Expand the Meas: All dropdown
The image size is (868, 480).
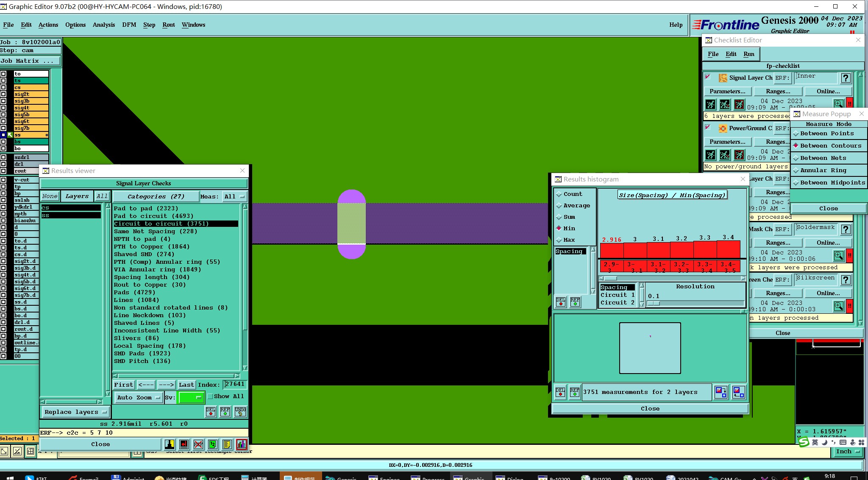235,196
